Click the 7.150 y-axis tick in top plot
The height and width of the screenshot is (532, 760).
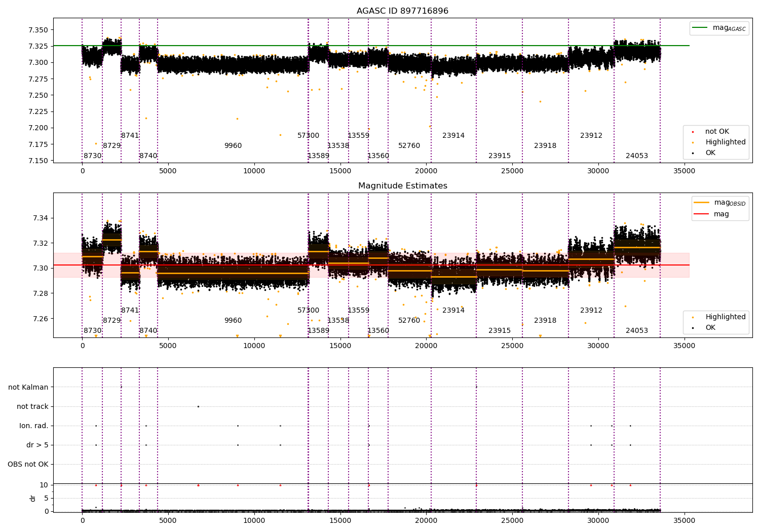click(x=38, y=161)
